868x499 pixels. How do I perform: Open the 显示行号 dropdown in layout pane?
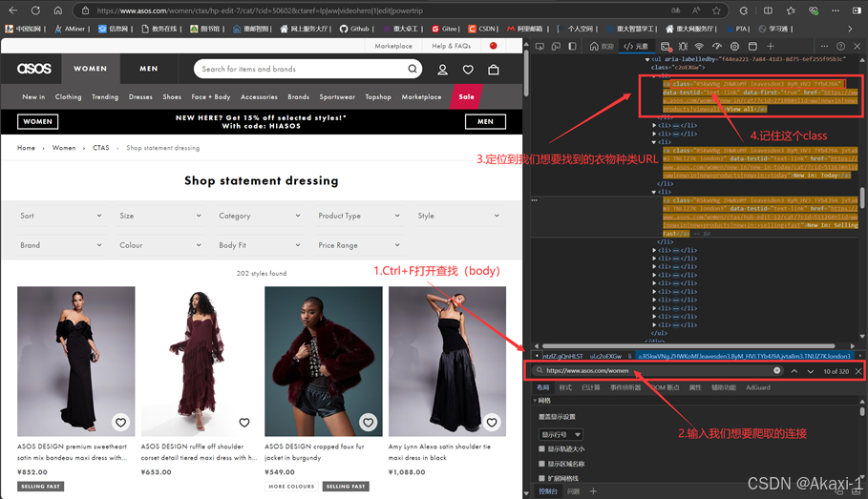coord(561,435)
